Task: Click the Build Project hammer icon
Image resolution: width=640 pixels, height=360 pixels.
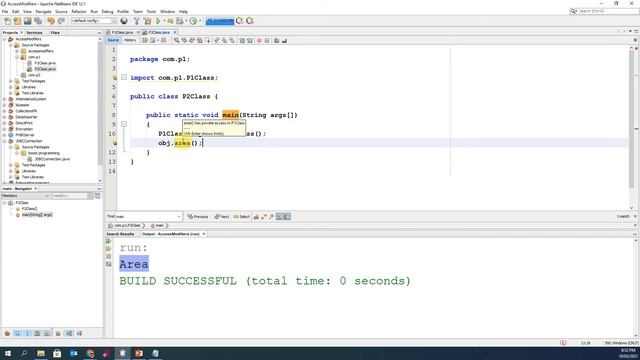Action: (x=137, y=21)
